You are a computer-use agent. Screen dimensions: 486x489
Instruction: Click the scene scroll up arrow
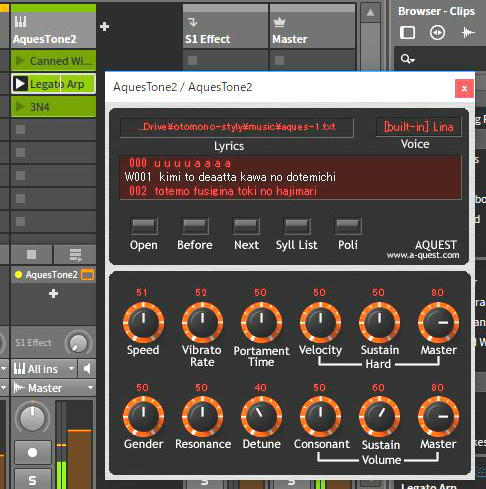pyautogui.click(x=370, y=13)
